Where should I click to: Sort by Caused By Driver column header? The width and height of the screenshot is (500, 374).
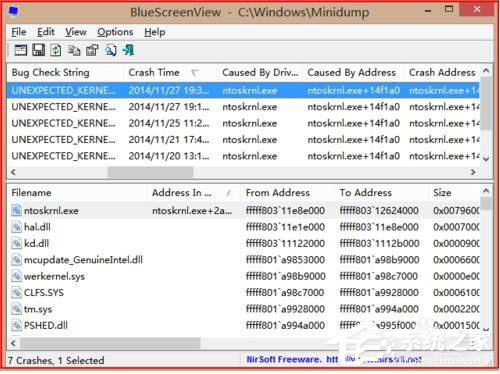(x=260, y=72)
